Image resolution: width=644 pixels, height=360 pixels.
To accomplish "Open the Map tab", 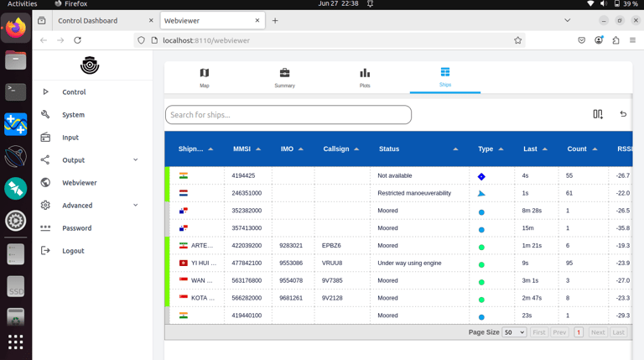I will coord(205,78).
